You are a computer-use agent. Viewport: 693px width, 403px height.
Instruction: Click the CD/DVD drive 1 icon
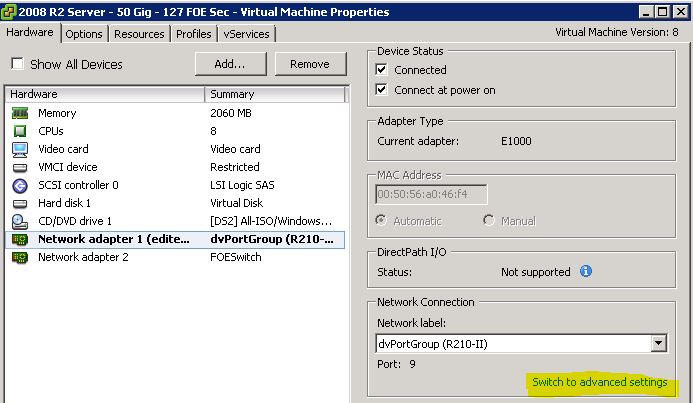[20, 221]
